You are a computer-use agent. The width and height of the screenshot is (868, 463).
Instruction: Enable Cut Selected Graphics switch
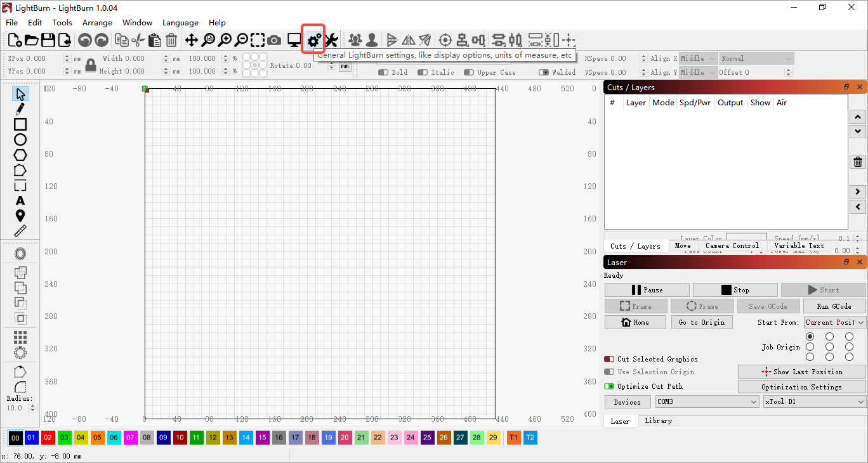click(x=609, y=359)
